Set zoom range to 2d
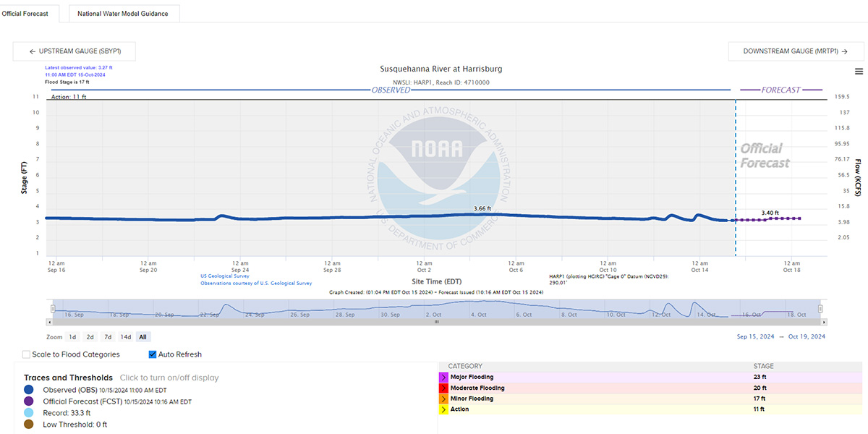 90,337
